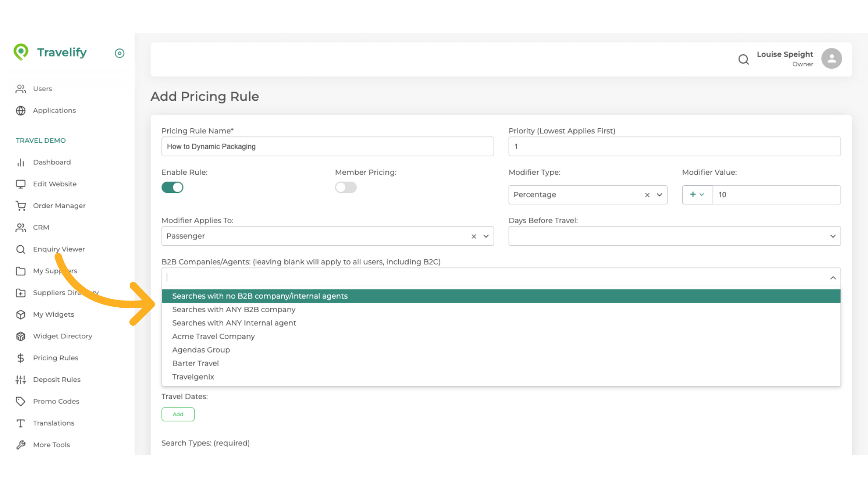This screenshot has height=488, width=868.
Task: Click the Add travel dates button
Action: click(x=178, y=414)
